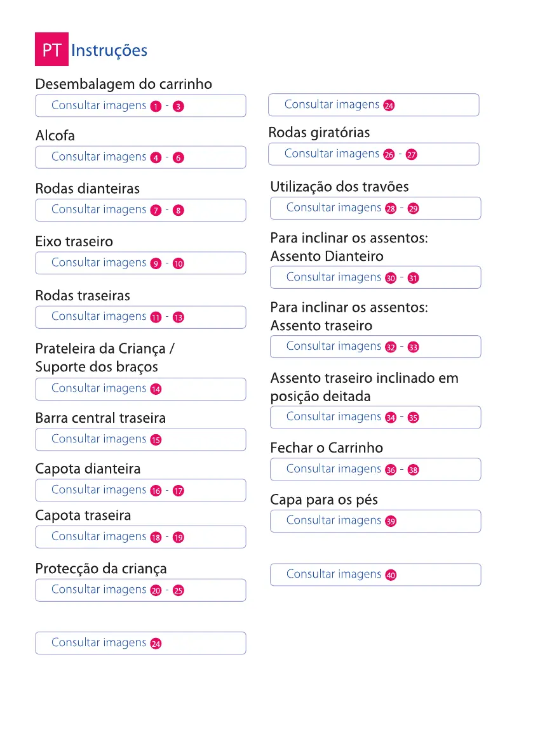Click numbered image circle 40
Image resolution: width=533 pixels, height=756 pixels.
tap(391, 575)
